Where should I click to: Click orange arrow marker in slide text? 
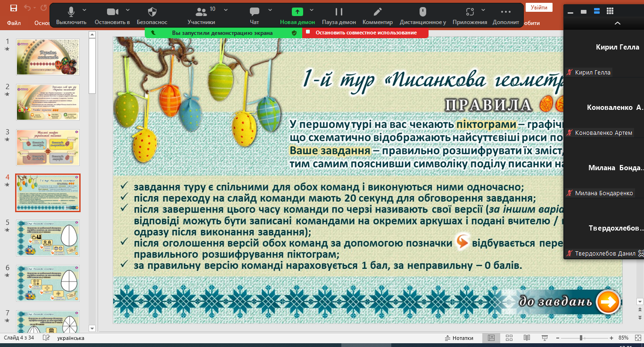click(462, 242)
